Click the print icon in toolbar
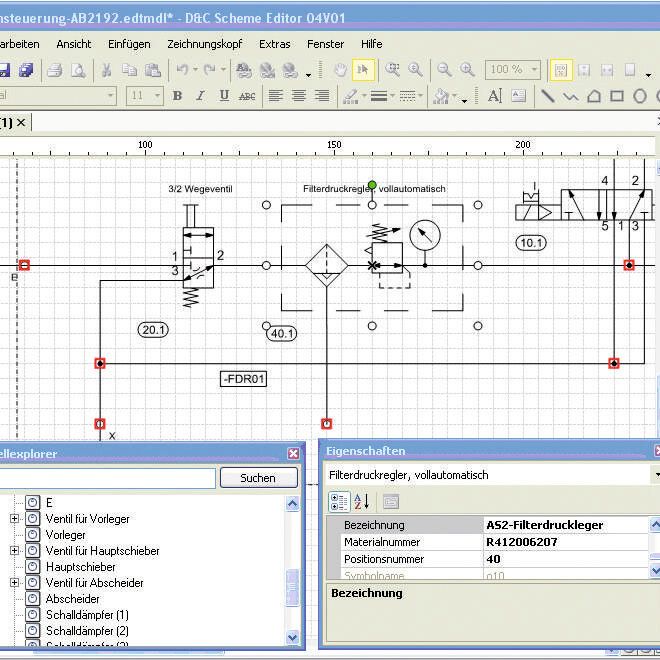The height and width of the screenshot is (660, 660). coord(56,70)
